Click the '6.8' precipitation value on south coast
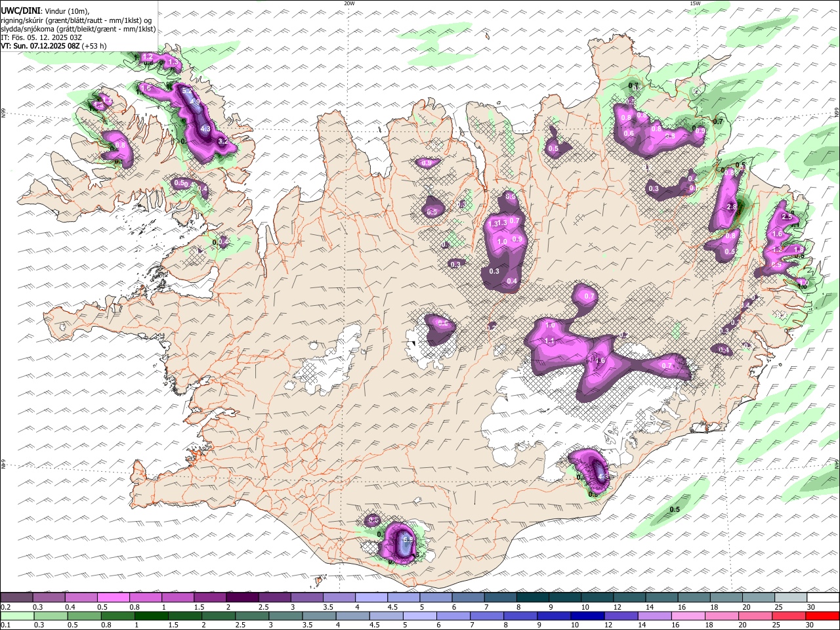The height and width of the screenshot is (630, 840). click(x=407, y=539)
